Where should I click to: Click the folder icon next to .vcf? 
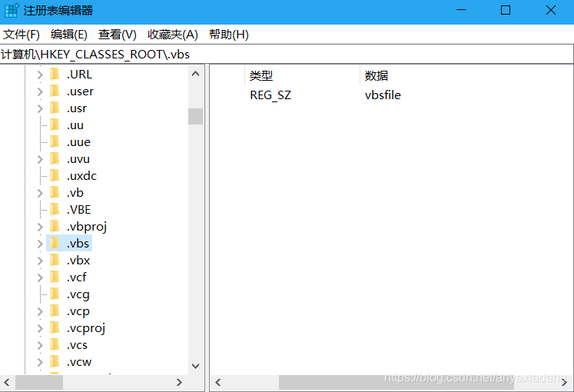pyautogui.click(x=55, y=277)
